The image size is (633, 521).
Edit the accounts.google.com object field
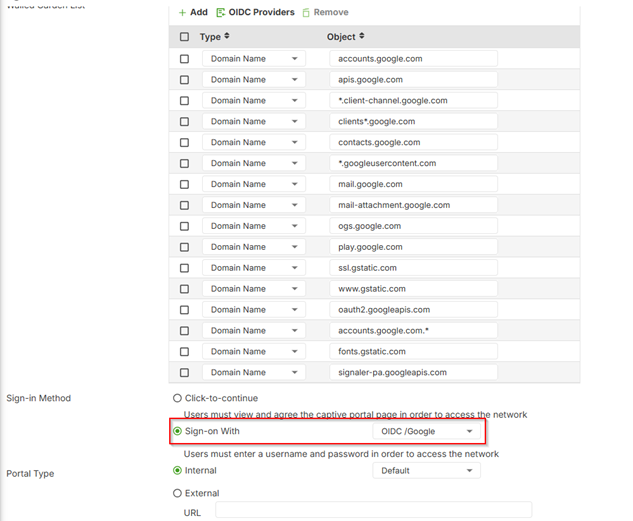(x=413, y=59)
